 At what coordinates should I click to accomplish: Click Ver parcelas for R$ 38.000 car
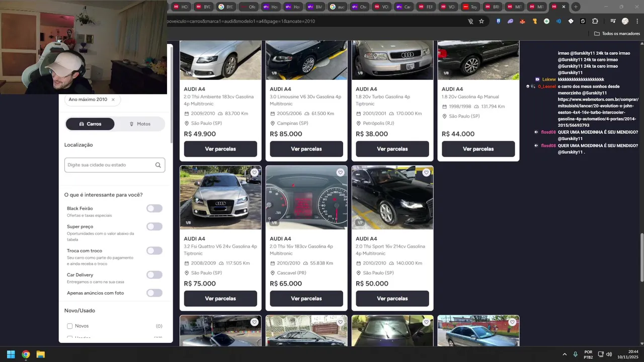392,149
